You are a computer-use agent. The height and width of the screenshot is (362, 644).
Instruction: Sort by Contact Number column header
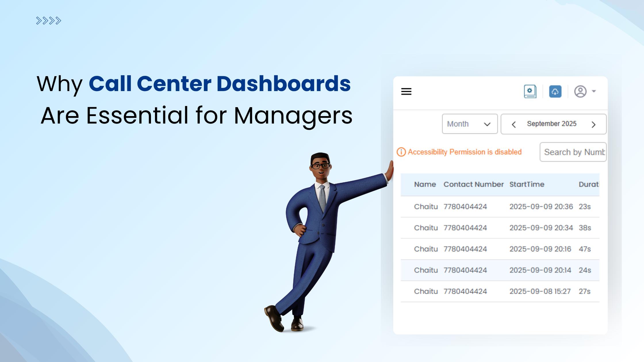pos(473,184)
